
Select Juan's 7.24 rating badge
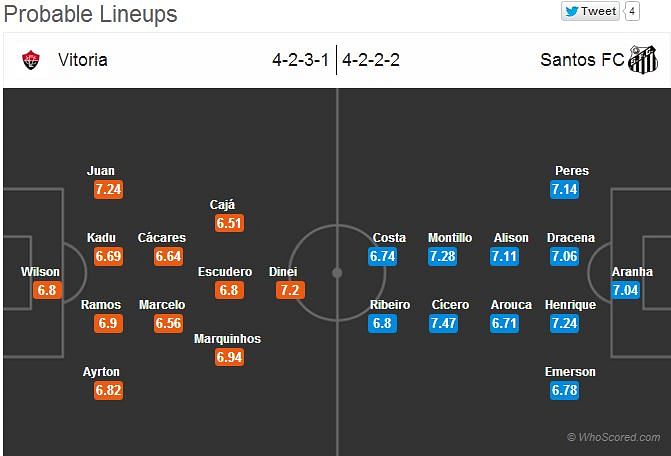point(109,190)
